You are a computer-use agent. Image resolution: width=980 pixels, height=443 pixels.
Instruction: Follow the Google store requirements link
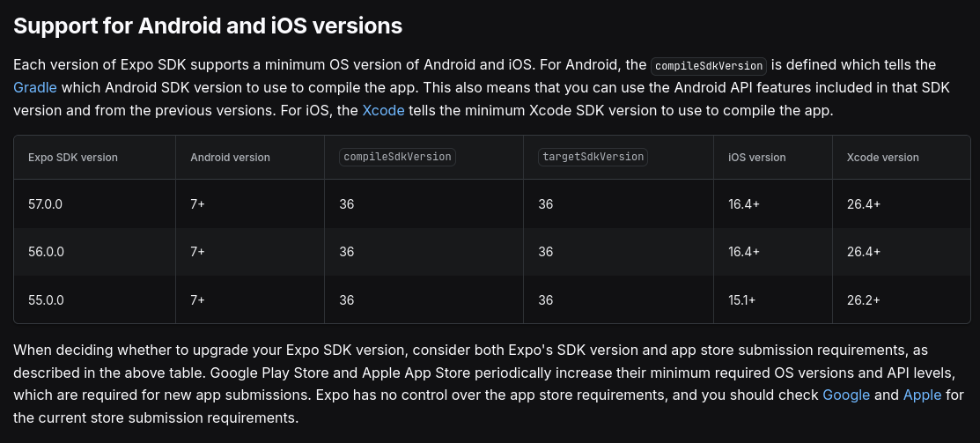(846, 395)
